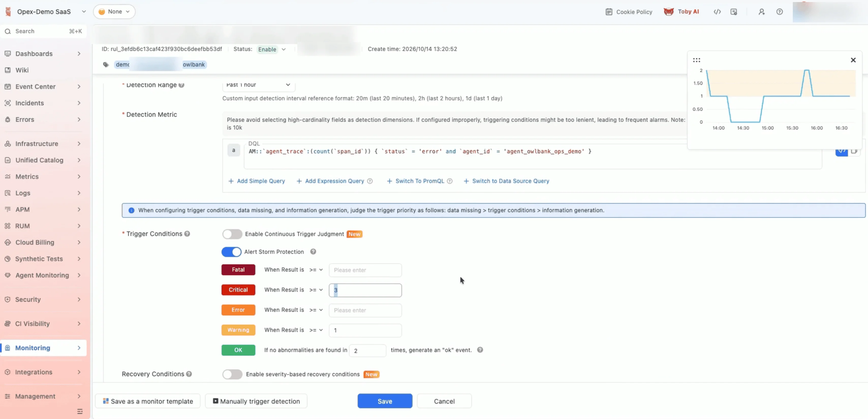This screenshot has height=419, width=868.
Task: Open Agent Monitoring in the sidebar
Action: [x=43, y=275]
